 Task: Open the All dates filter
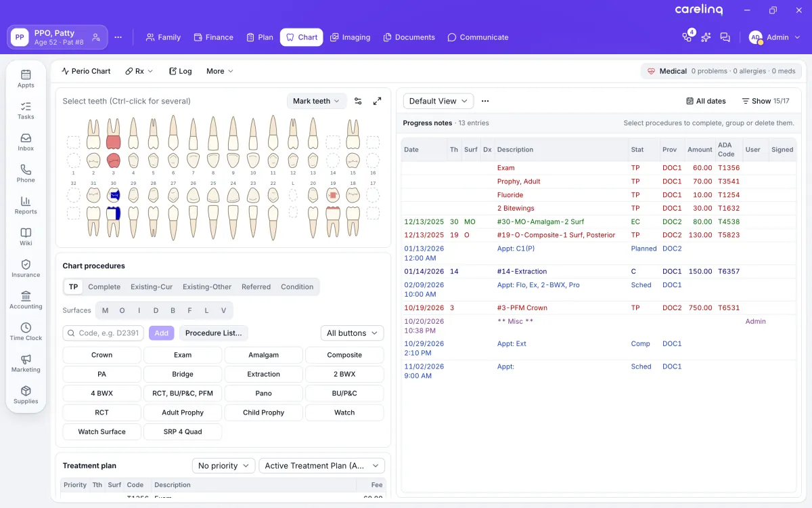pos(706,101)
